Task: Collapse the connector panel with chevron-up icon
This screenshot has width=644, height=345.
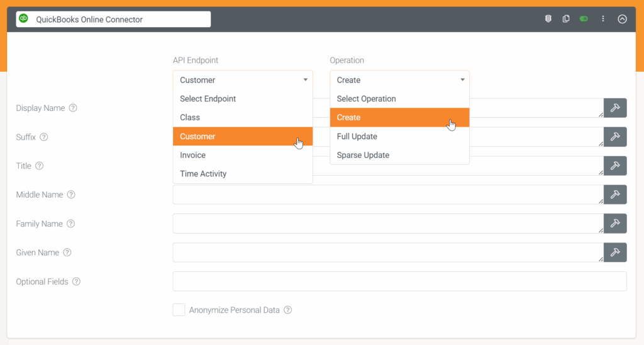Action: click(622, 19)
